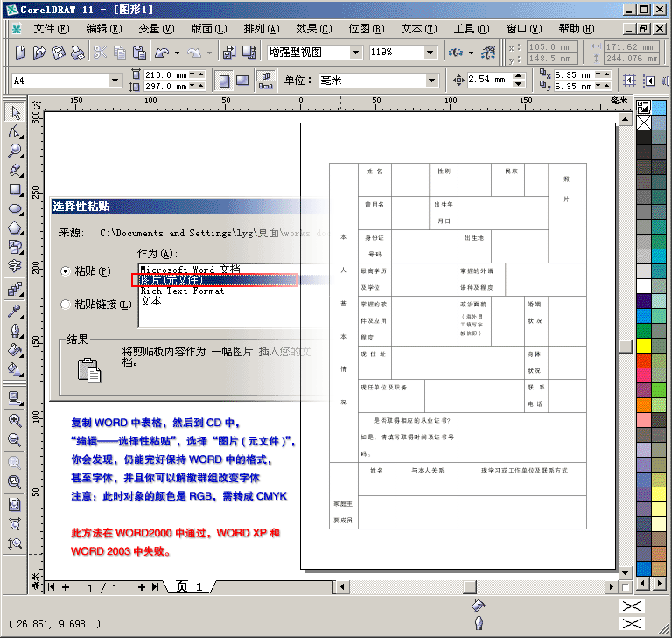Click the No Color X swatch
Image resolution: width=672 pixels, height=638 pixels.
644,123
